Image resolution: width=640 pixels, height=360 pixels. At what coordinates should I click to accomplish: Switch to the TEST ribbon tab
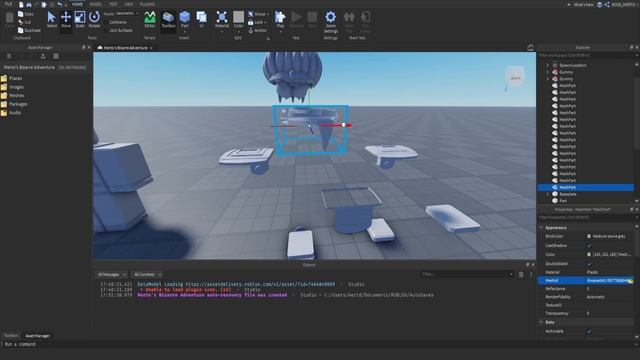coord(113,4)
